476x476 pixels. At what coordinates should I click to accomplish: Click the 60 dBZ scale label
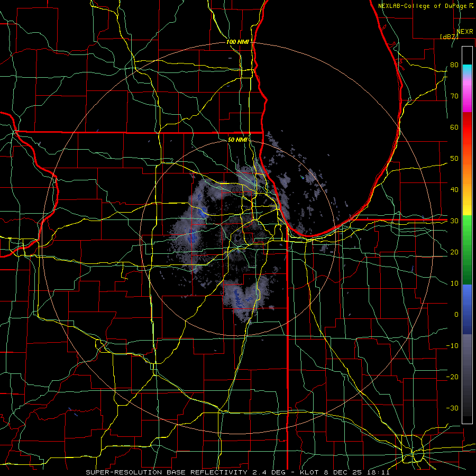coord(454,127)
